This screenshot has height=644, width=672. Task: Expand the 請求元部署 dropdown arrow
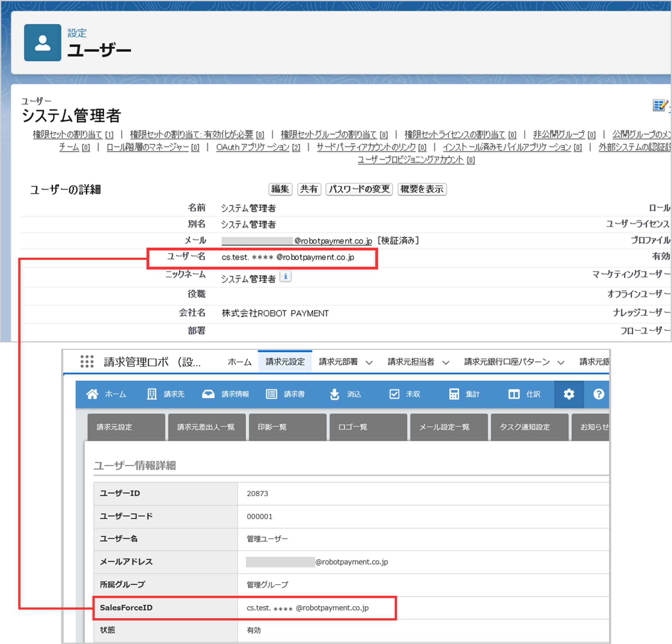pyautogui.click(x=369, y=363)
